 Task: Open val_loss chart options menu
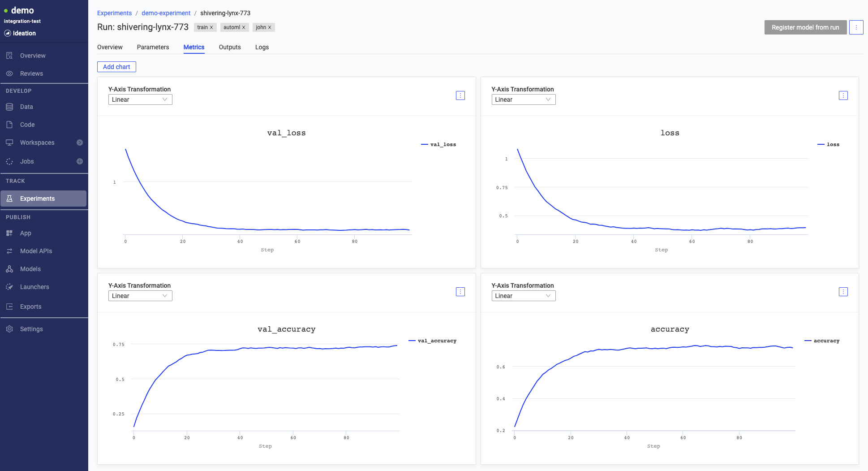460,95
